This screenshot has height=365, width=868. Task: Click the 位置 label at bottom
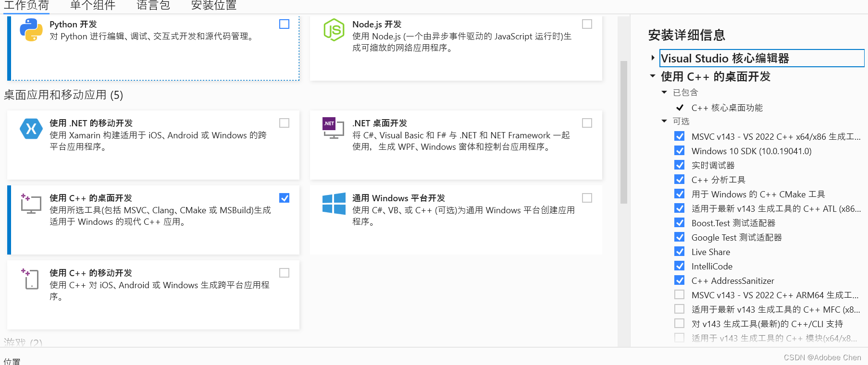click(12, 361)
